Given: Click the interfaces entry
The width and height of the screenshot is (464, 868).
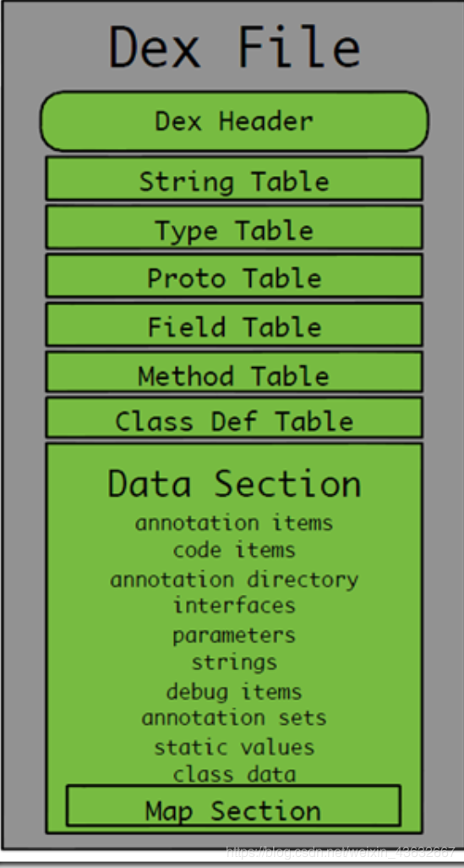Looking at the screenshot, I should click(x=234, y=605).
